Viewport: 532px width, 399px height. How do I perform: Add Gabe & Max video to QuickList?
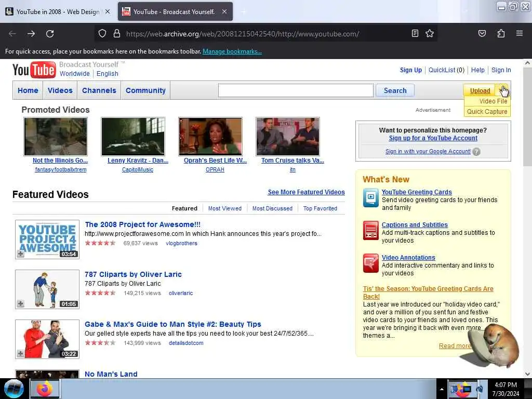pos(20,353)
